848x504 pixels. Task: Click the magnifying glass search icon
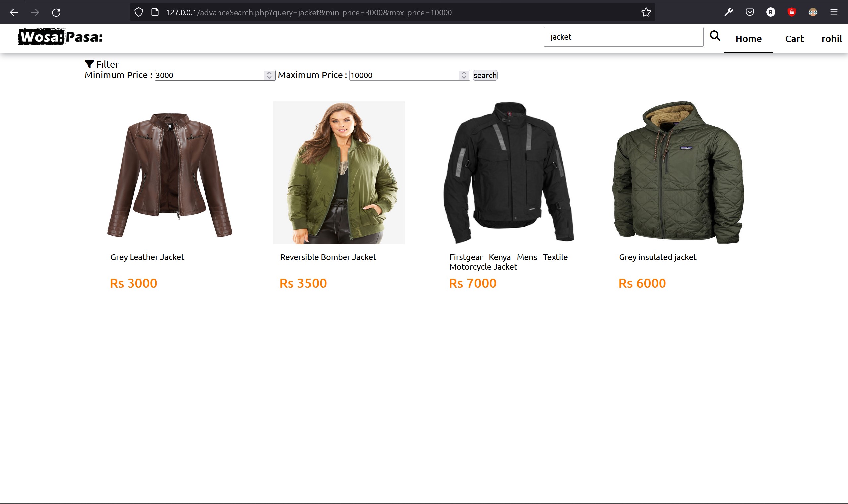pos(715,36)
